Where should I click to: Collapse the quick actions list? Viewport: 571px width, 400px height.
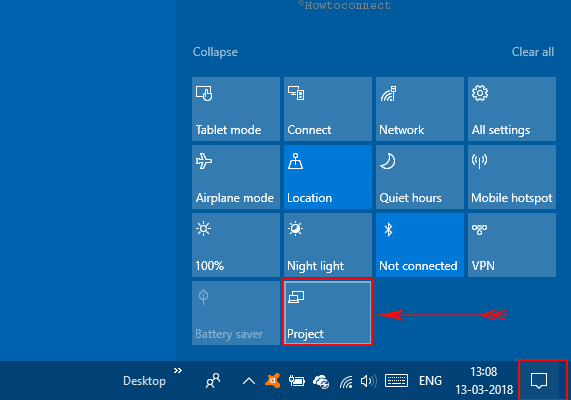pos(215,52)
